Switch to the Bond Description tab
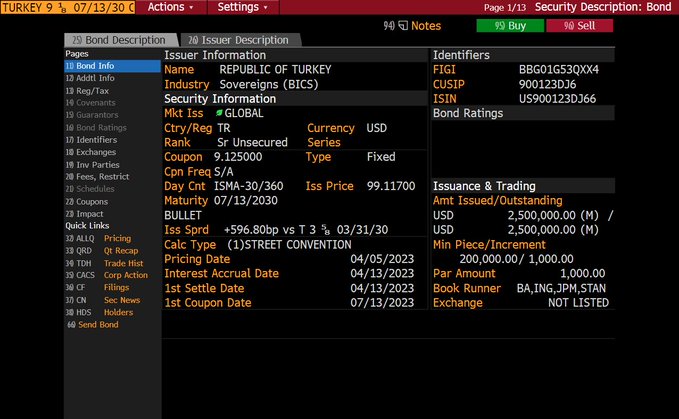The width and height of the screenshot is (679, 419). pos(120,40)
